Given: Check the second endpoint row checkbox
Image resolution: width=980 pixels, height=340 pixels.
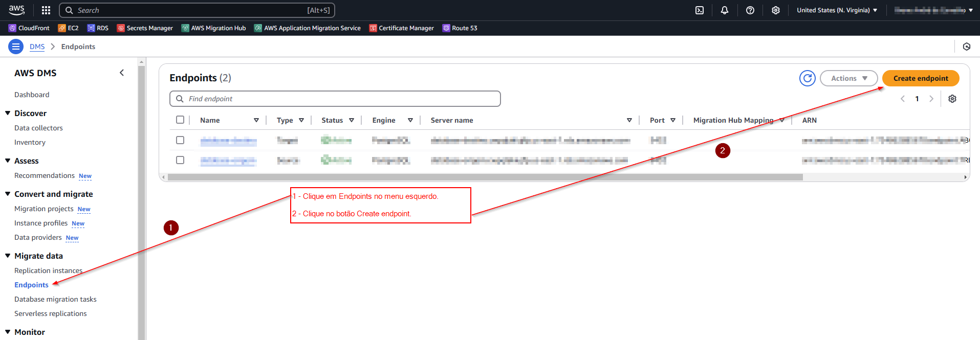Looking at the screenshot, I should pos(180,160).
